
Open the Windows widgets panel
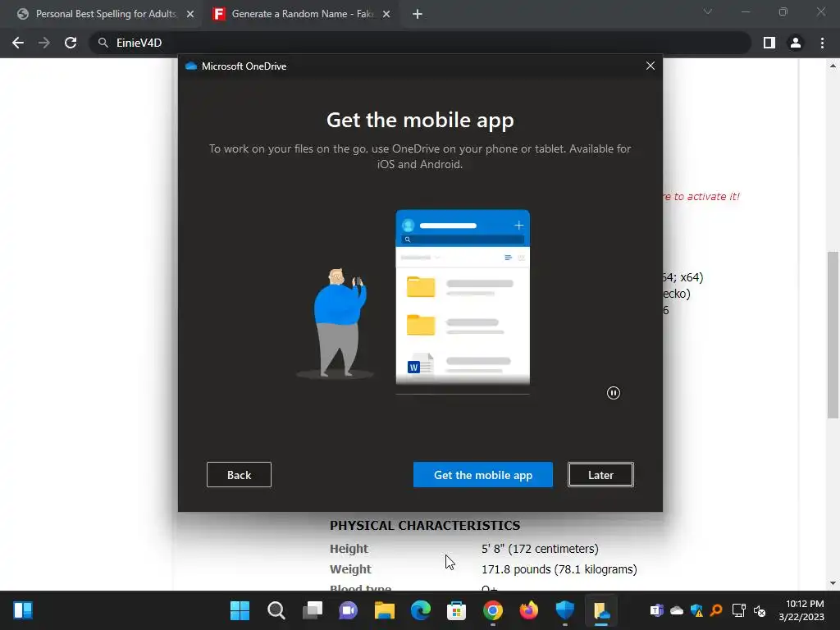23,610
